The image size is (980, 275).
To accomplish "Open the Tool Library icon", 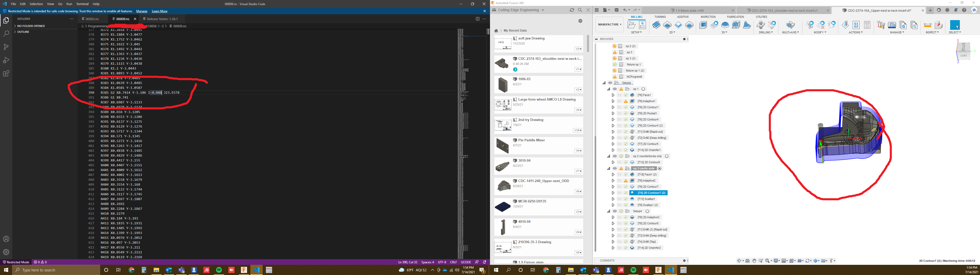I will pos(881,25).
